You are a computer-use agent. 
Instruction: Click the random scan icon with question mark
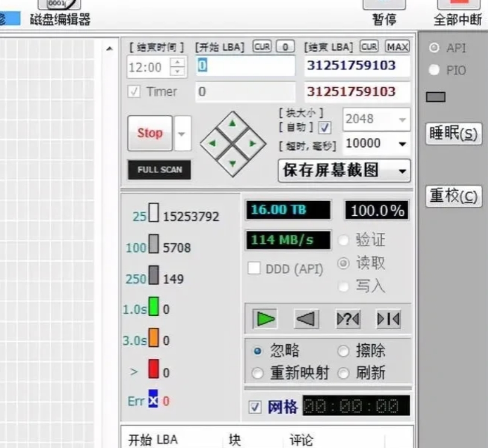click(348, 319)
